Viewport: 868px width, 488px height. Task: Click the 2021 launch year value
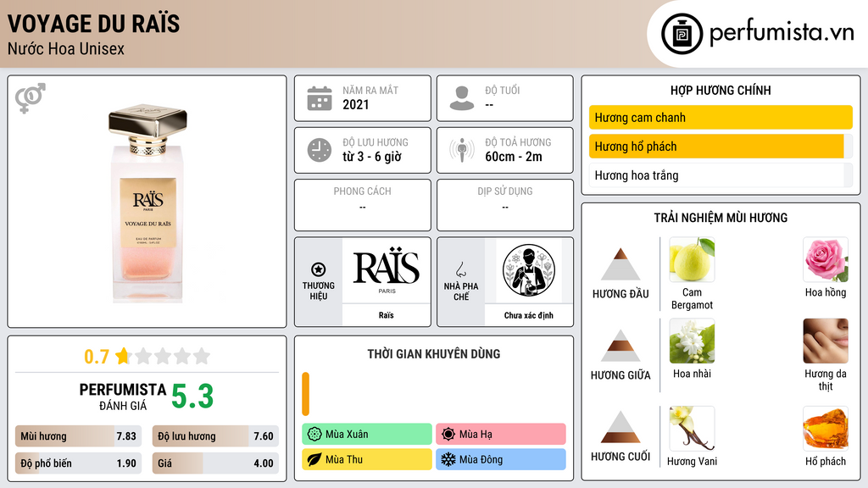click(355, 104)
